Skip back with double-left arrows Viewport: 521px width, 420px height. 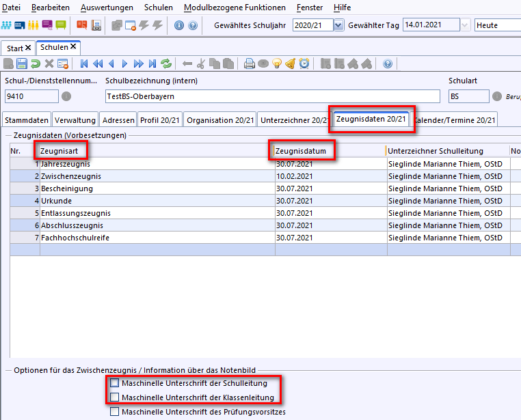98,64
